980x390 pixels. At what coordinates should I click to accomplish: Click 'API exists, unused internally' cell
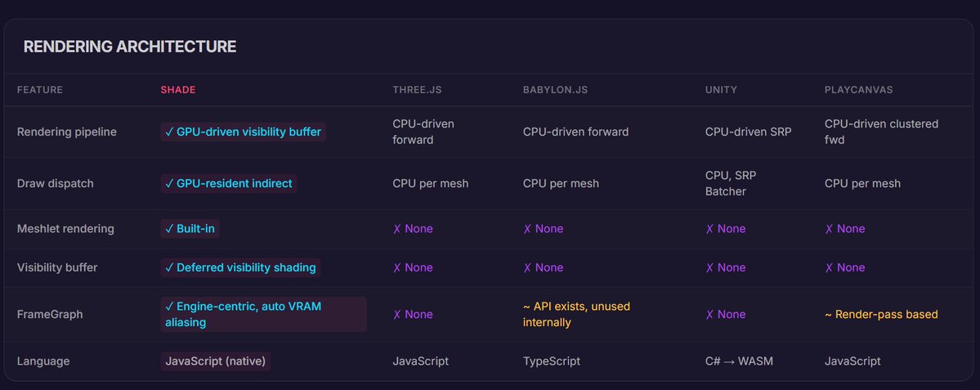click(x=576, y=315)
